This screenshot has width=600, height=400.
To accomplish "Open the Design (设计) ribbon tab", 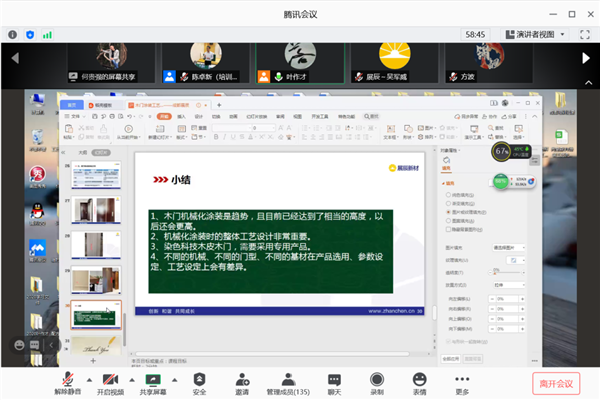I will pyautogui.click(x=199, y=116).
